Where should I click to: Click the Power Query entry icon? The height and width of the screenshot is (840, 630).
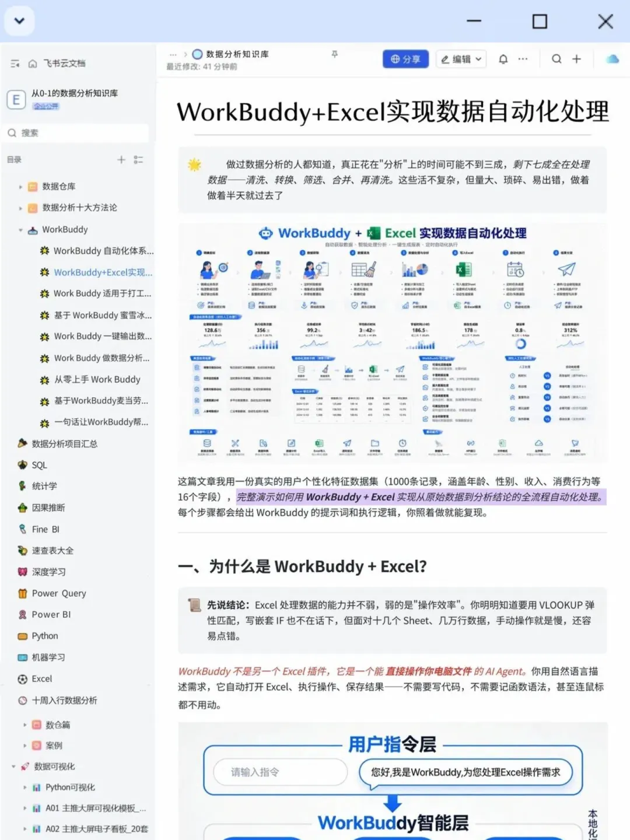[x=23, y=593]
